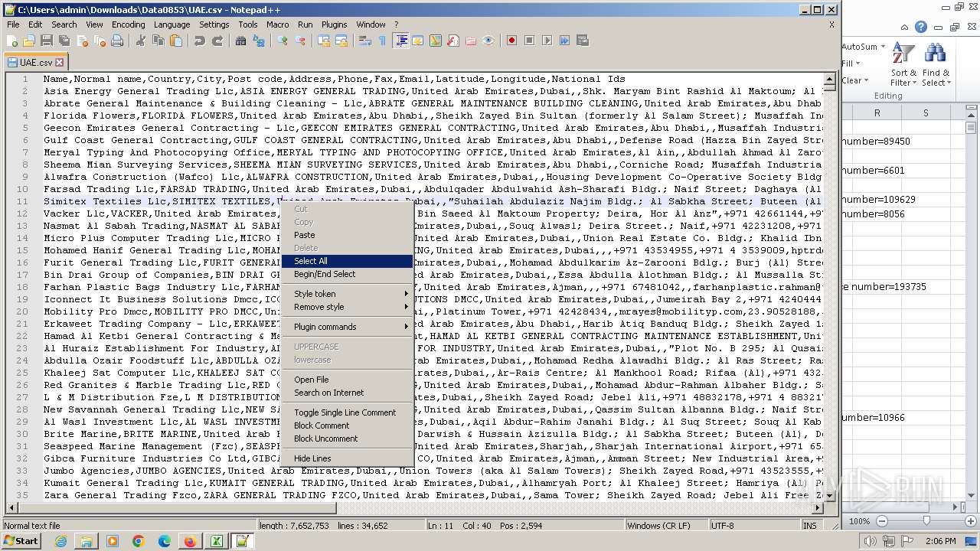Image resolution: width=980 pixels, height=551 pixels.
Task: Choose Hide Lines in context menu
Action: point(348,458)
